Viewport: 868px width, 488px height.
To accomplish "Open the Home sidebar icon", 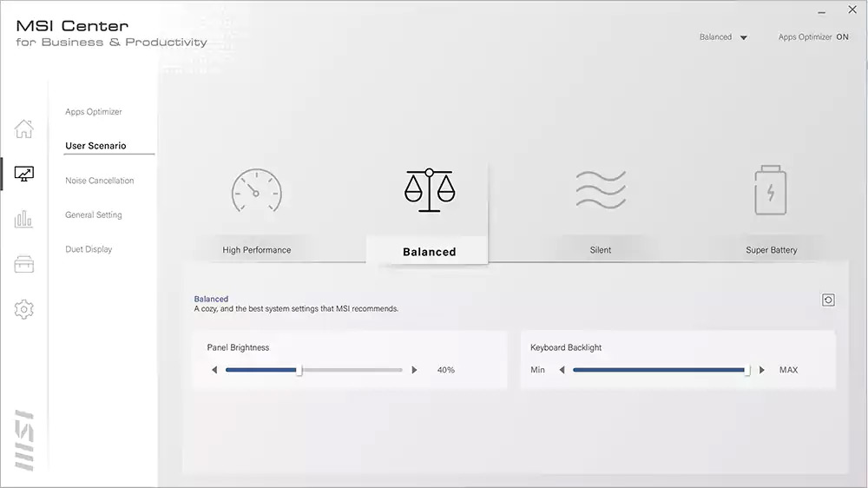I will coord(24,129).
